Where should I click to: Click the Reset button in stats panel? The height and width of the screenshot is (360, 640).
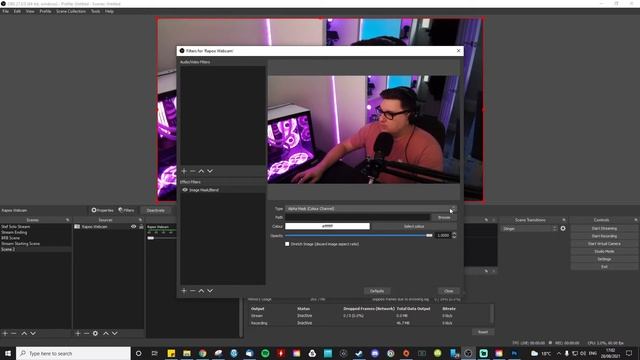tap(483, 332)
